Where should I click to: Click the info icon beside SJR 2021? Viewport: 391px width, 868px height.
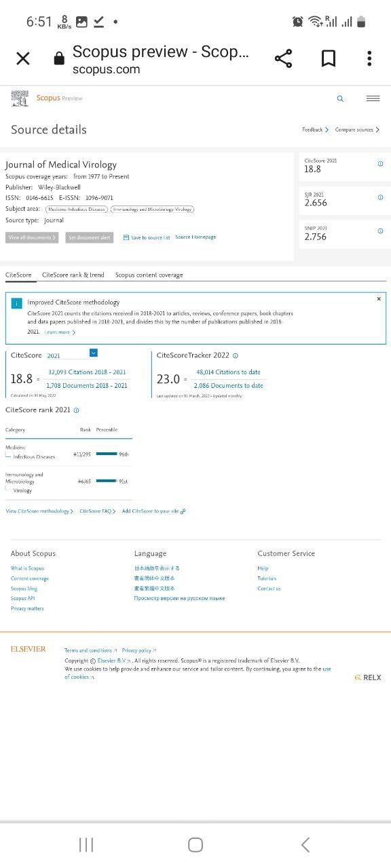click(x=380, y=197)
